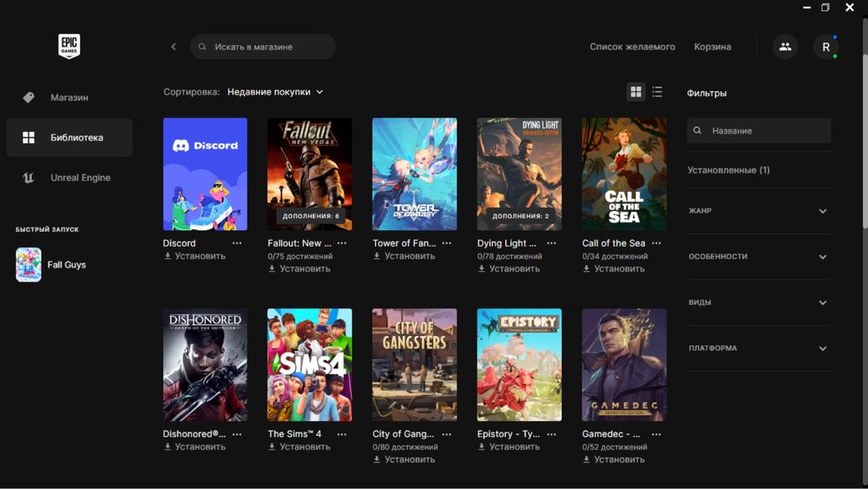Open the Fallout New Vegas cover art
This screenshot has height=489, width=868.
[x=310, y=174]
